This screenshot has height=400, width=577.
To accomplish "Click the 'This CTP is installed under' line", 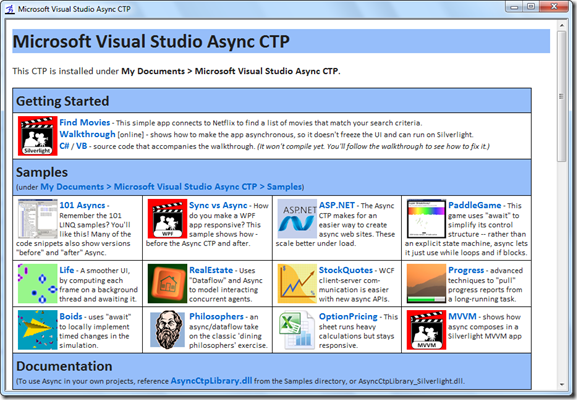I will pos(176,71).
